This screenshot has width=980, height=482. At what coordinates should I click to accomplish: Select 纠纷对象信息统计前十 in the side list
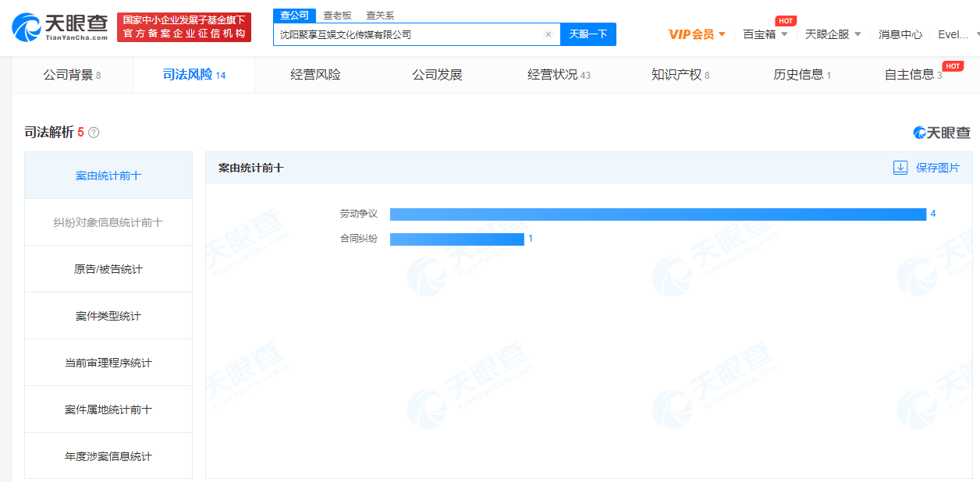pyautogui.click(x=108, y=222)
